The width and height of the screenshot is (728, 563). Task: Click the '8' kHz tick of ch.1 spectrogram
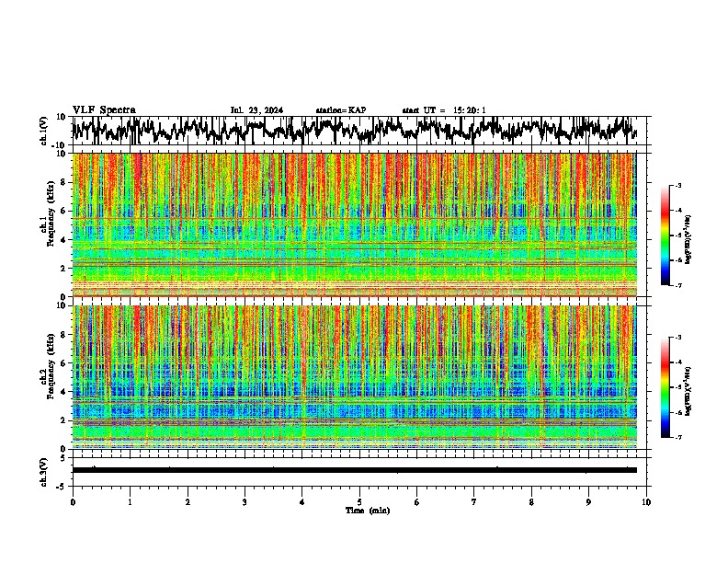tap(63, 182)
